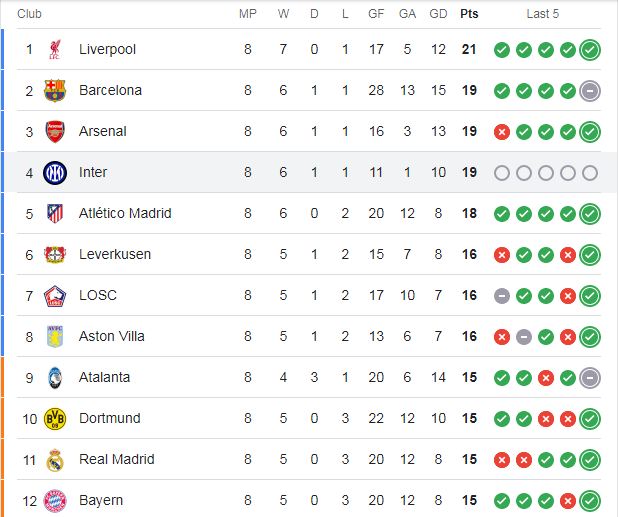
Task: Open the Aston Villa team link
Action: pyautogui.click(x=112, y=336)
